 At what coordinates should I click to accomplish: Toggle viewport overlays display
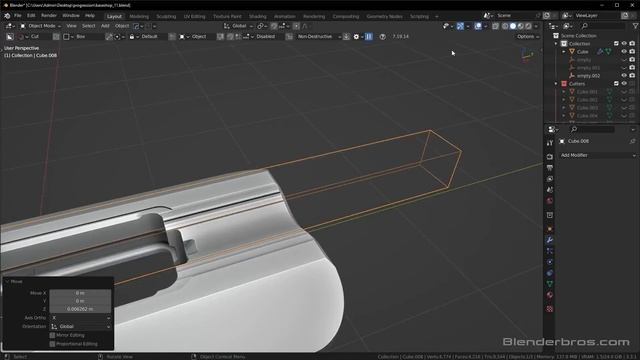478,26
